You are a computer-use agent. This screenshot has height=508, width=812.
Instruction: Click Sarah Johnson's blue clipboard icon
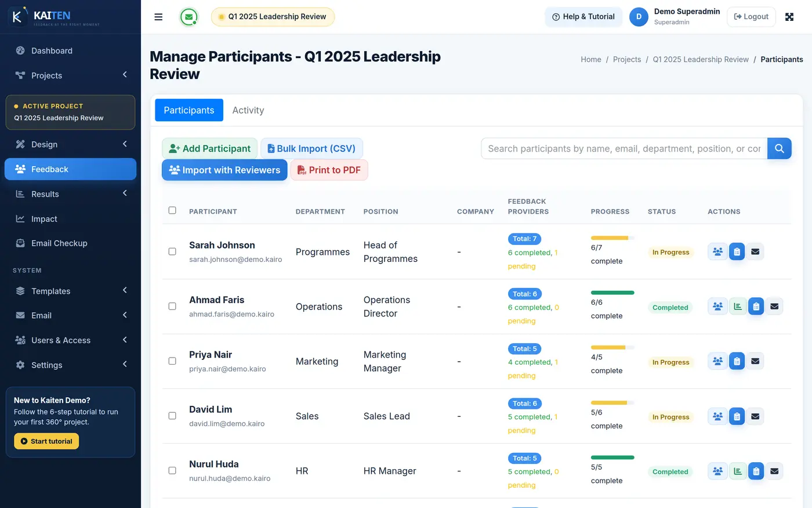(737, 252)
